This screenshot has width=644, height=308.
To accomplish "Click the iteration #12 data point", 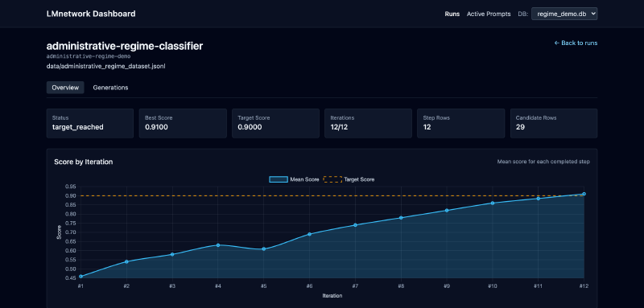I will 584,194.
